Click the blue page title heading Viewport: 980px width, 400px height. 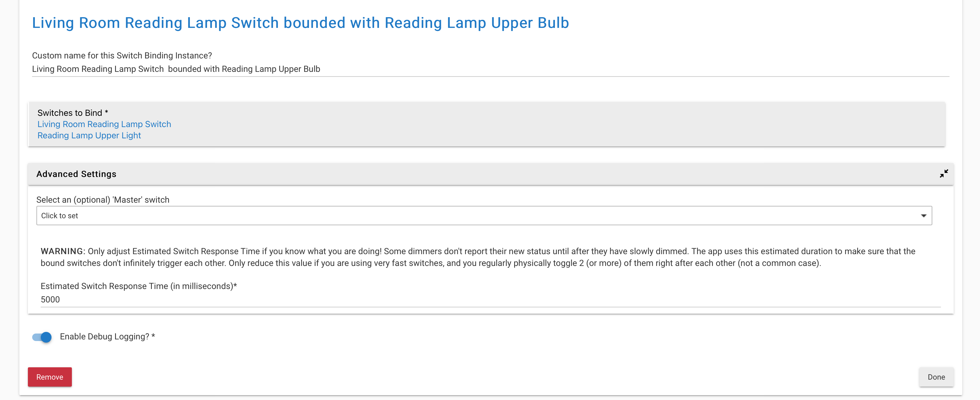tap(300, 23)
